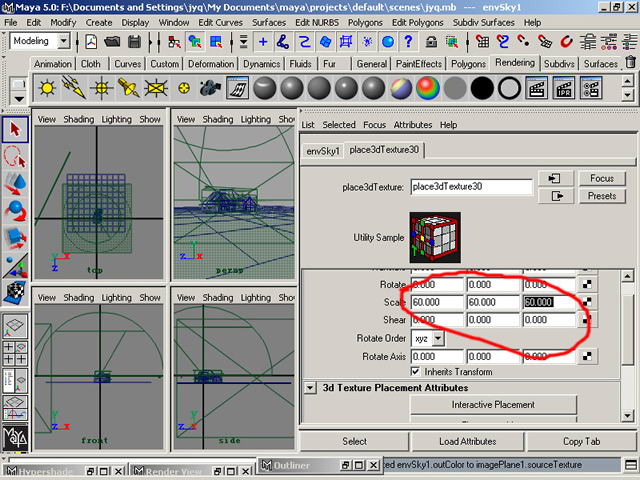The height and width of the screenshot is (480, 640).
Task: Click the lock selection padlock icon
Action: tap(431, 42)
